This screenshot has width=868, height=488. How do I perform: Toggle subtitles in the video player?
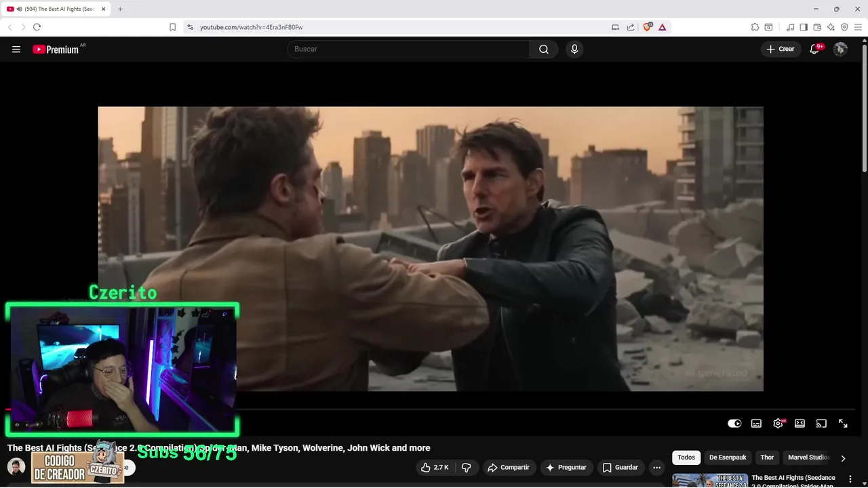(756, 424)
